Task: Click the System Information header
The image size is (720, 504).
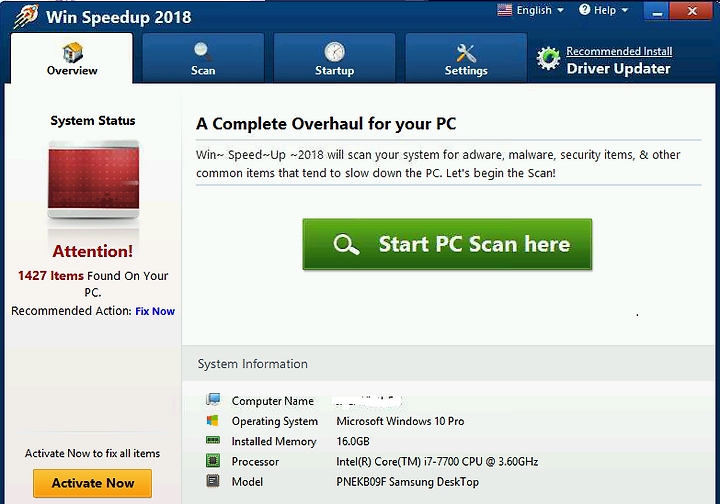Action: coord(253,364)
